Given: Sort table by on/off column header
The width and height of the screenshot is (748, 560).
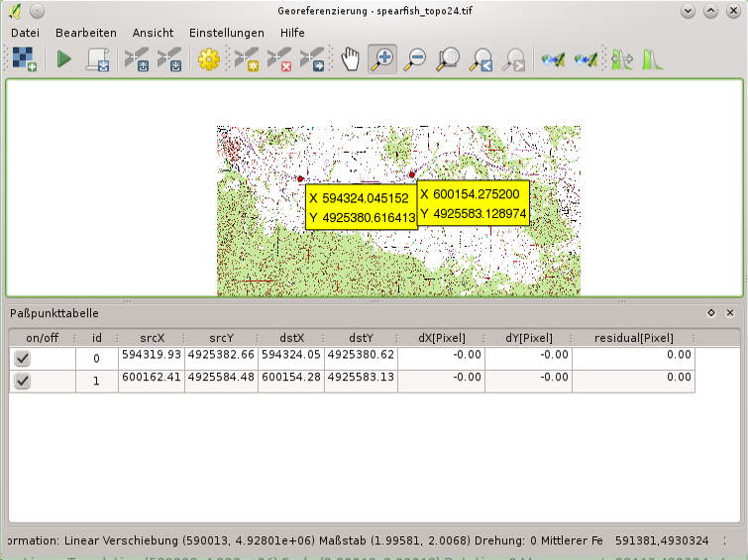Looking at the screenshot, I should (42, 338).
